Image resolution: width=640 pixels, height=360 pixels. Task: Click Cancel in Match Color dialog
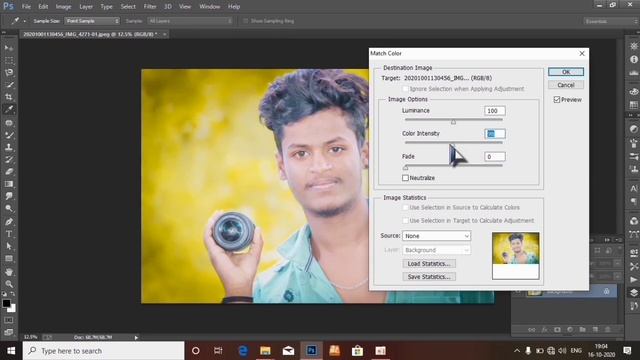pos(566,85)
